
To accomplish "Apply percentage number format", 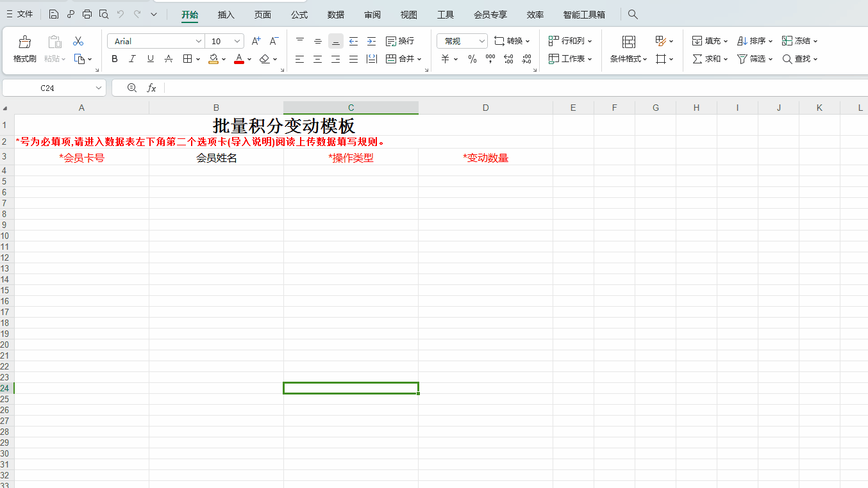I will [472, 58].
